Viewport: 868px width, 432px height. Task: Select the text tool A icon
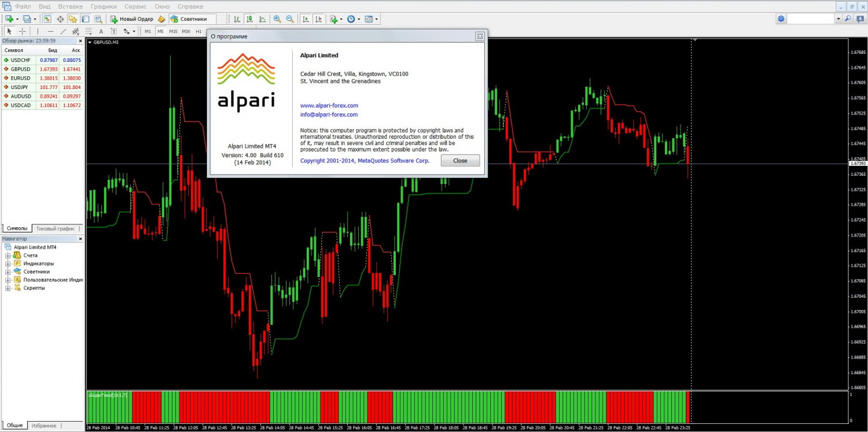coord(101,31)
